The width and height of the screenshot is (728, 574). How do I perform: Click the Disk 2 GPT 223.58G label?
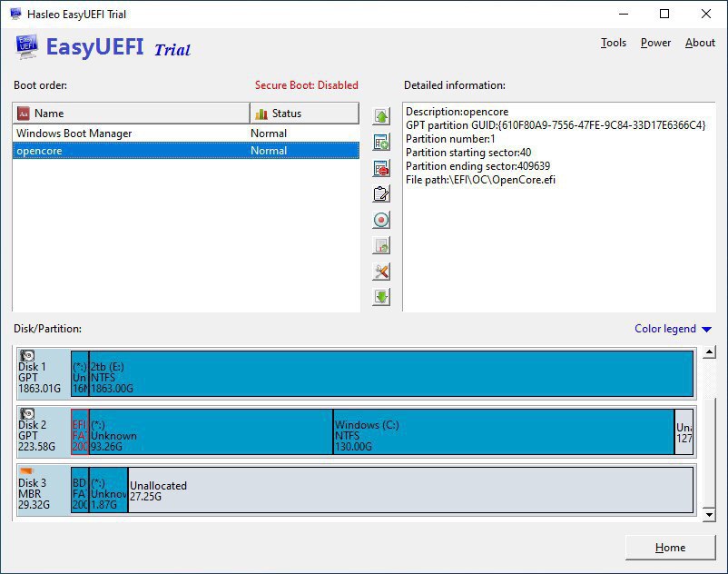pos(36,436)
